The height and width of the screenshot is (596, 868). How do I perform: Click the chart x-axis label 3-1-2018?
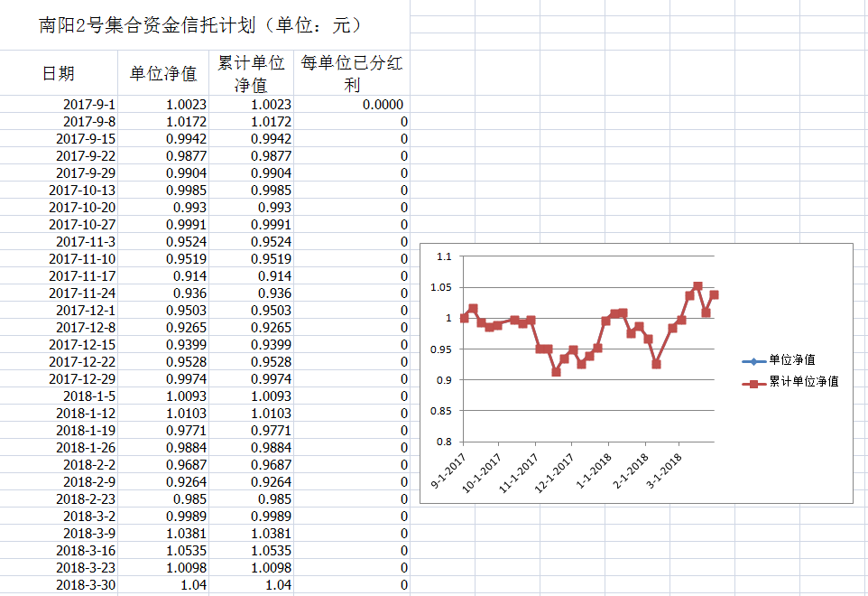click(x=666, y=470)
